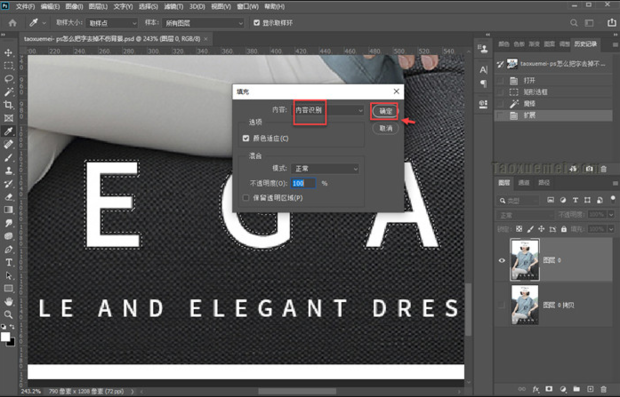Select the Horizontal Type tool
Viewport: 620px width, 397px height.
pos(8,262)
